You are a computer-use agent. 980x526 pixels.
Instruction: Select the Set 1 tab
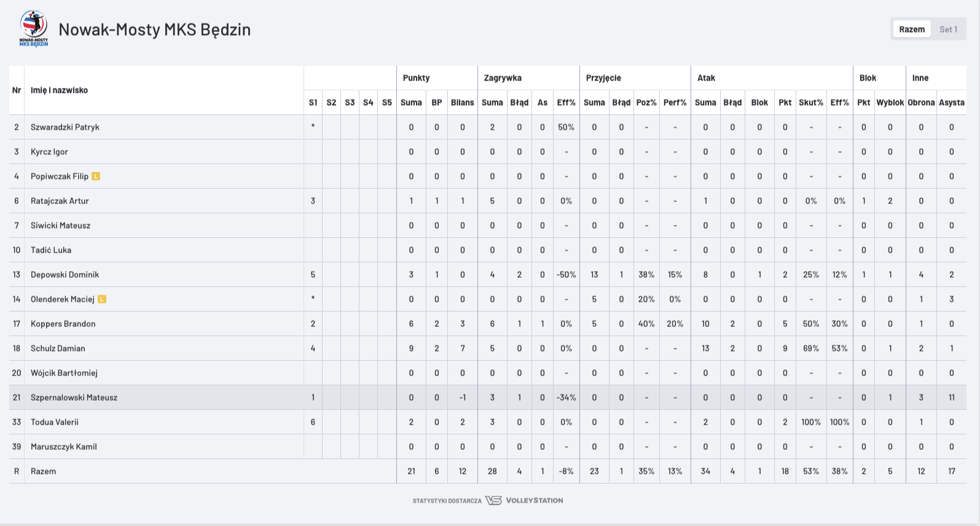[948, 29]
